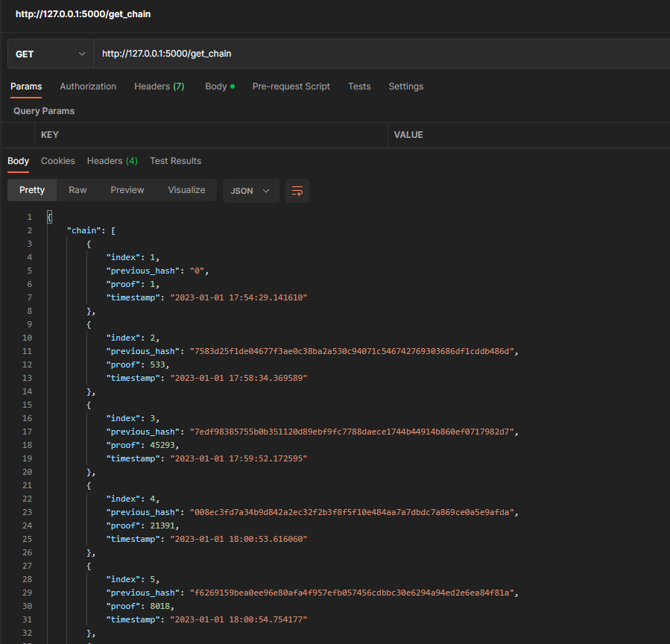The height and width of the screenshot is (644, 670).
Task: Switch to the Cookies response tab
Action: (57, 160)
